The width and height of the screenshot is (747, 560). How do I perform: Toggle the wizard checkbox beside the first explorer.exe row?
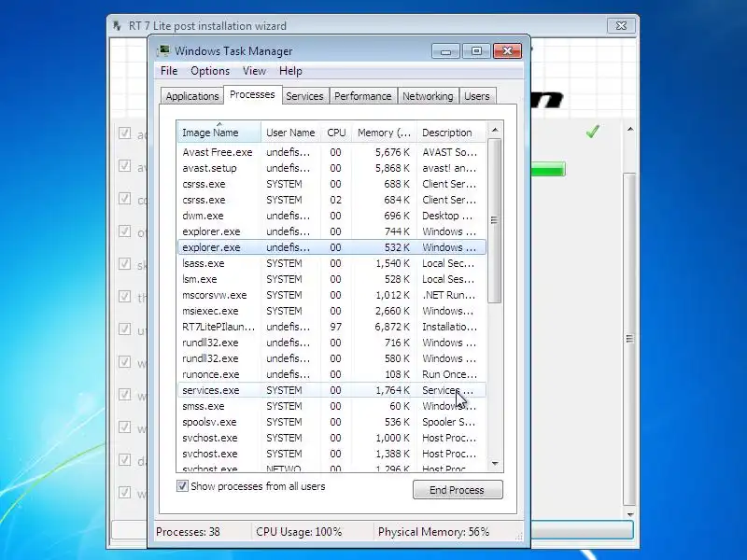point(124,231)
